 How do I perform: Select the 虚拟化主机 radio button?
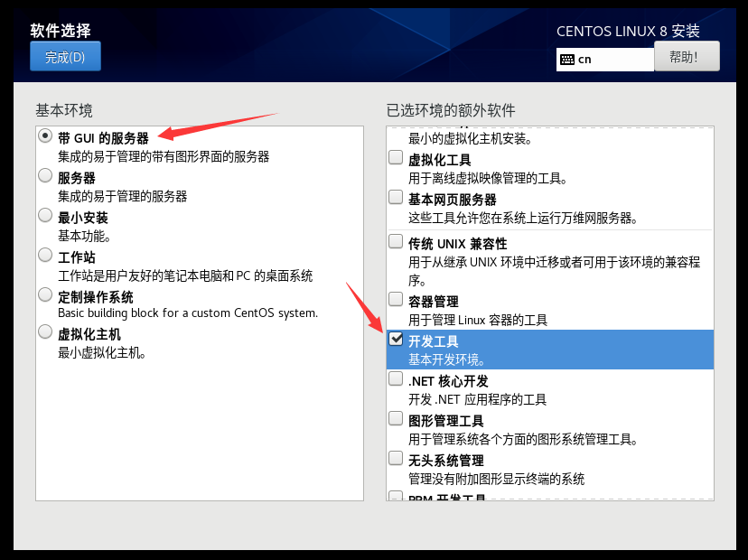point(45,331)
